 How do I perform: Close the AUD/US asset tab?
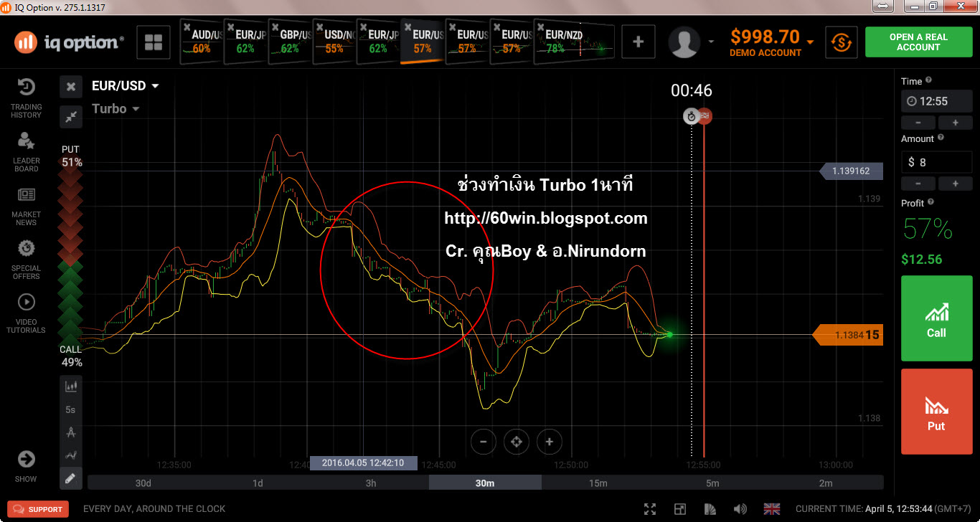[187, 26]
